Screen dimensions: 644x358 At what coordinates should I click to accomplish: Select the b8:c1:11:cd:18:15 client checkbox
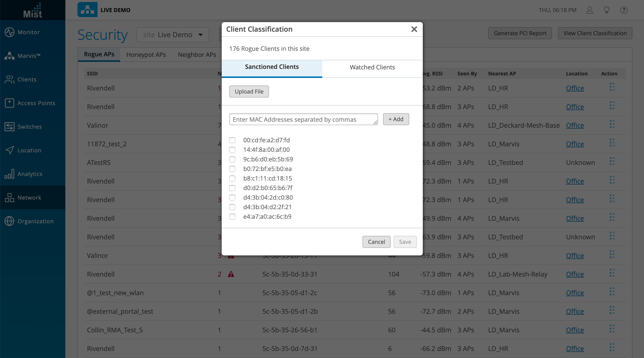pyautogui.click(x=232, y=178)
